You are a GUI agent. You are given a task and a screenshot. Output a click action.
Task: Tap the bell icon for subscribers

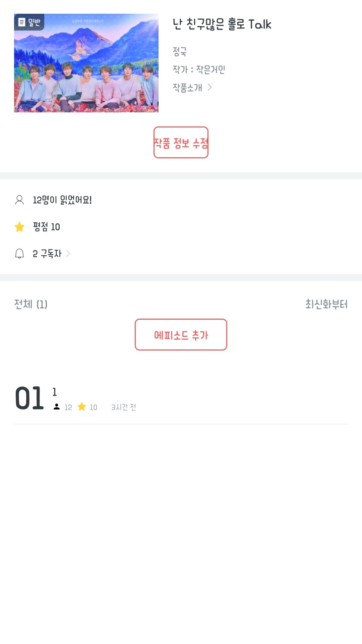click(x=19, y=254)
